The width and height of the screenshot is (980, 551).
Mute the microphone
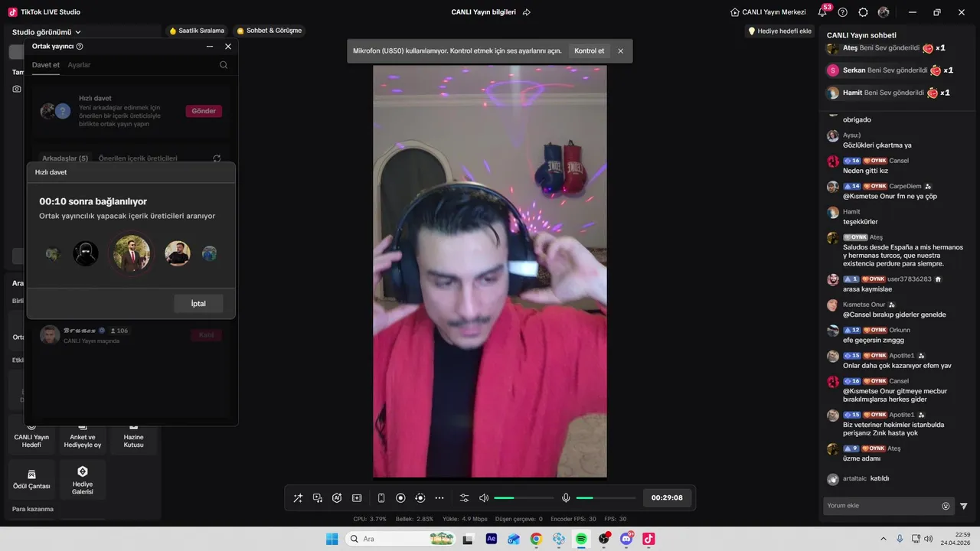pos(566,498)
